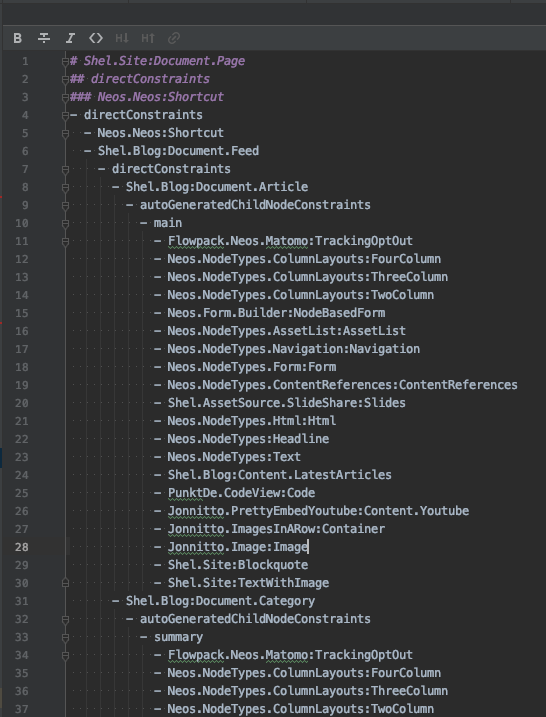
Task: Collapse the fold marker on line 4
Action: tap(65, 115)
